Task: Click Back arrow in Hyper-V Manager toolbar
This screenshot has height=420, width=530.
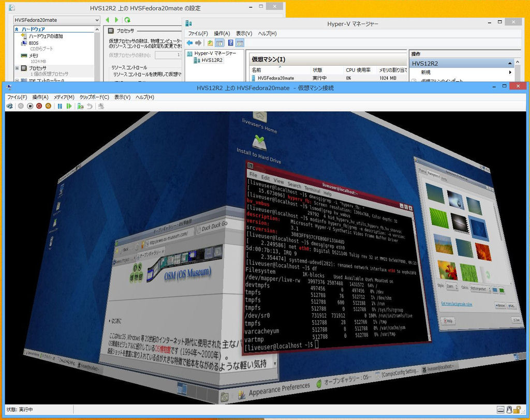Action: point(189,43)
